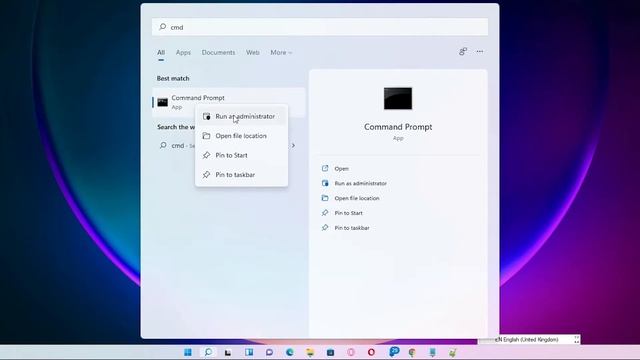The width and height of the screenshot is (640, 360).
Task: Open Microsoft Store from the taskbar
Action: tap(331, 352)
